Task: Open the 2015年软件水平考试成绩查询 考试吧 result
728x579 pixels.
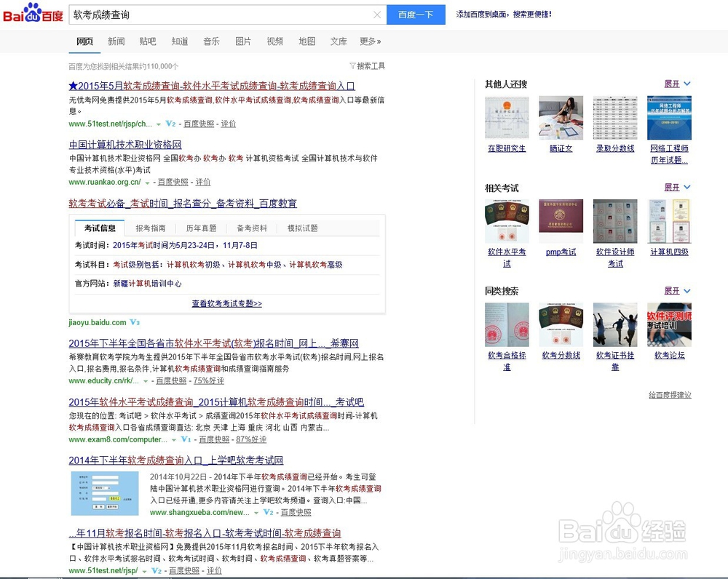Action: 216,402
